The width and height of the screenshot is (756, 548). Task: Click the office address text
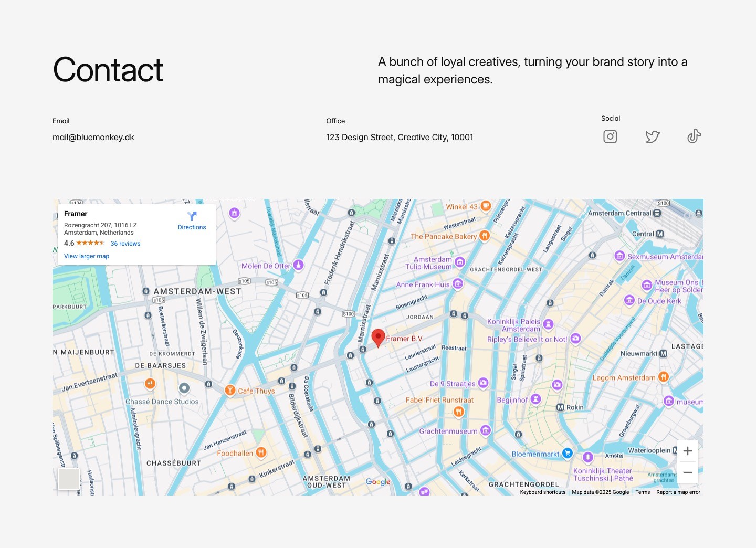[x=400, y=137]
